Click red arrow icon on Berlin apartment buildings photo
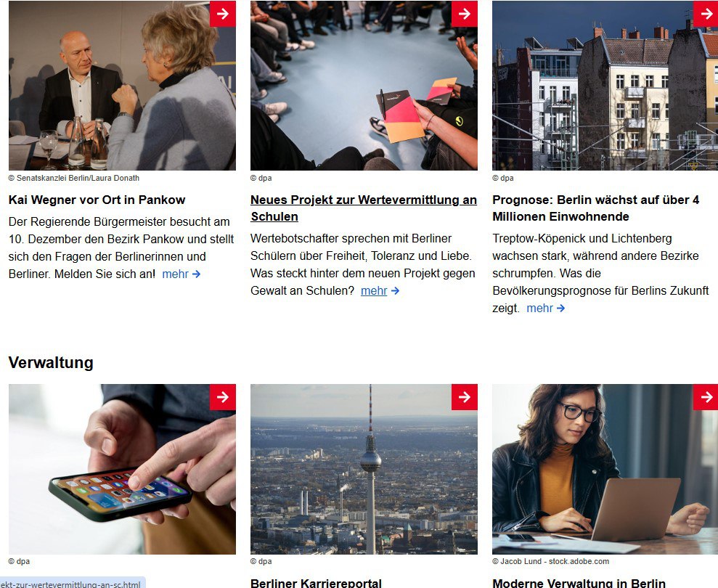This screenshot has height=588, width=718. [706, 14]
